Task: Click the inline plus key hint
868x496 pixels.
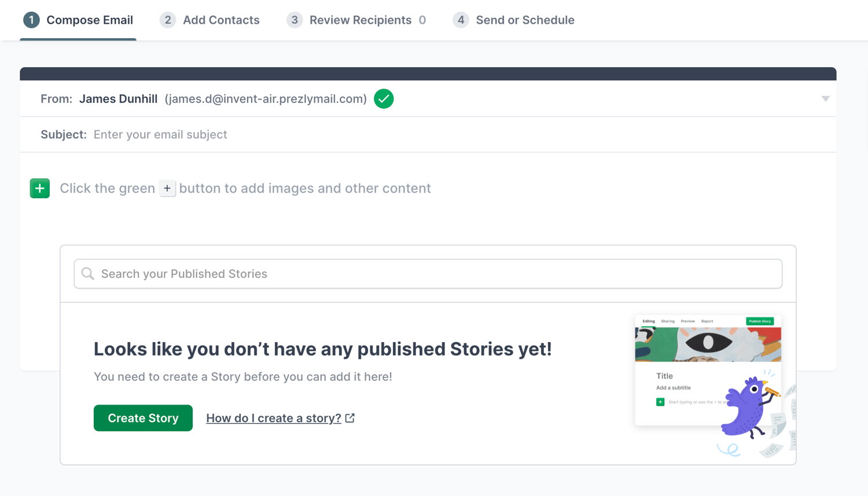Action: tap(167, 188)
